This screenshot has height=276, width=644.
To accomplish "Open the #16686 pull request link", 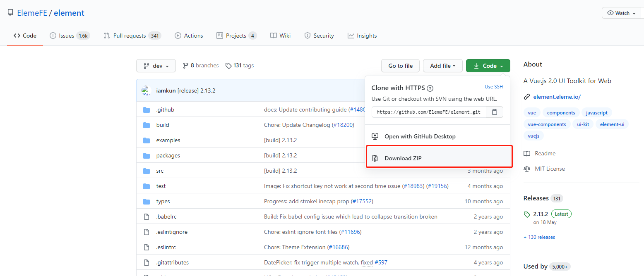I will 338,247.
